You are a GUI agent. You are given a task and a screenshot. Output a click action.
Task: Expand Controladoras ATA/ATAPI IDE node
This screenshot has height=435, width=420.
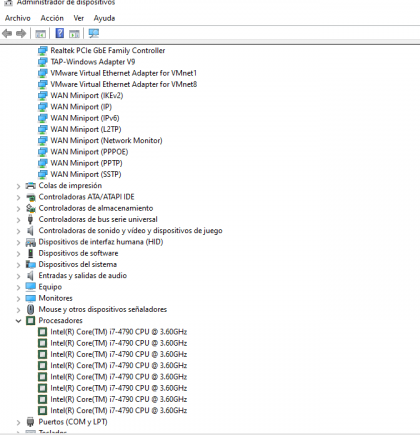tap(18, 197)
